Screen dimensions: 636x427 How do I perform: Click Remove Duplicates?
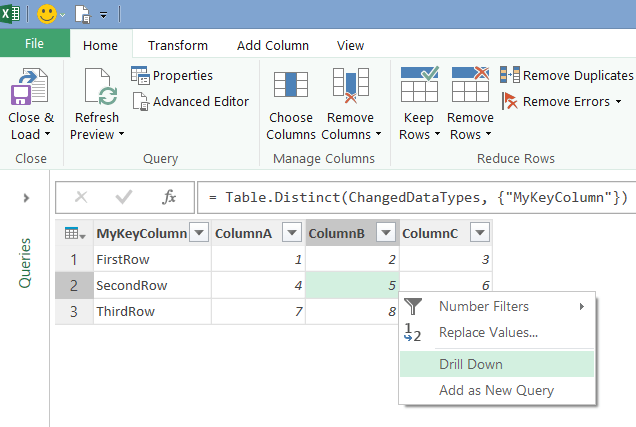click(x=567, y=75)
